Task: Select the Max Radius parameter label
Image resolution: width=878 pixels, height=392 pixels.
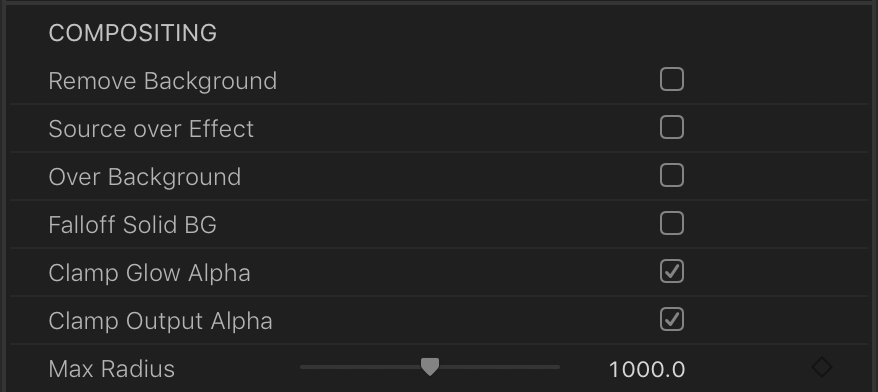Action: [111, 369]
